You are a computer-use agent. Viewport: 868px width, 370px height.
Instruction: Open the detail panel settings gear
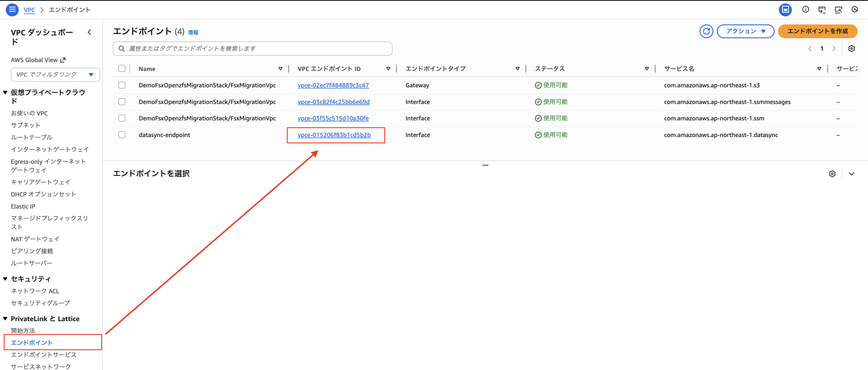(832, 174)
